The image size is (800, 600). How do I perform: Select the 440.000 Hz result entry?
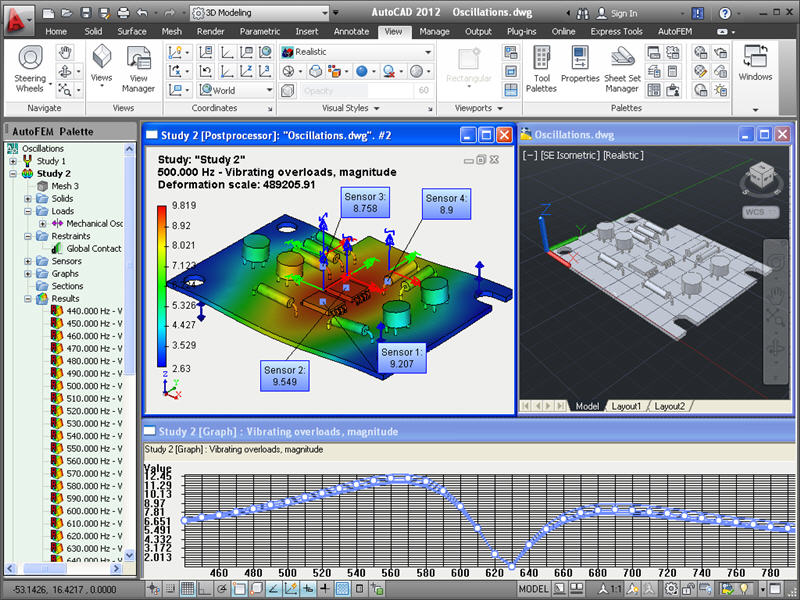[x=87, y=311]
